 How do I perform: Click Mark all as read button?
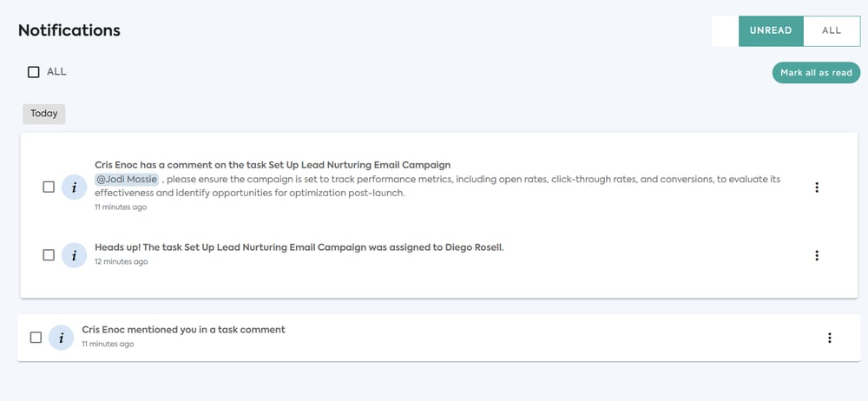(x=816, y=73)
